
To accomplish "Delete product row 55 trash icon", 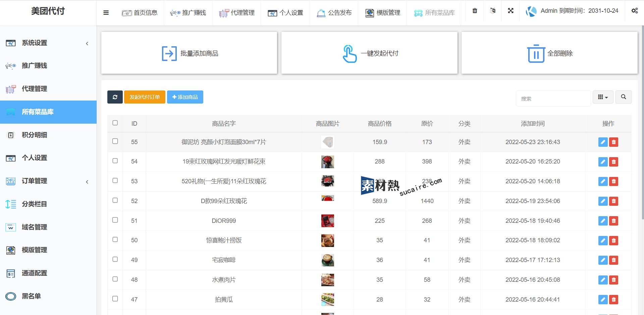I will [614, 142].
